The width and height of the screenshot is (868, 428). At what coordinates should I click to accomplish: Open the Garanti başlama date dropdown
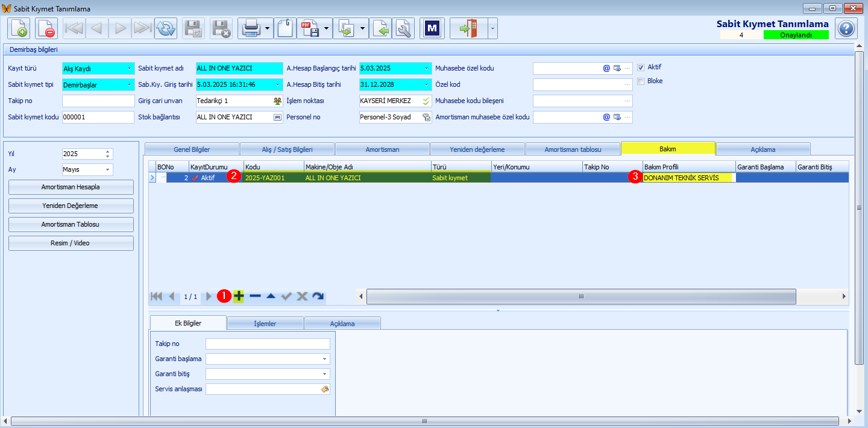pyautogui.click(x=325, y=359)
